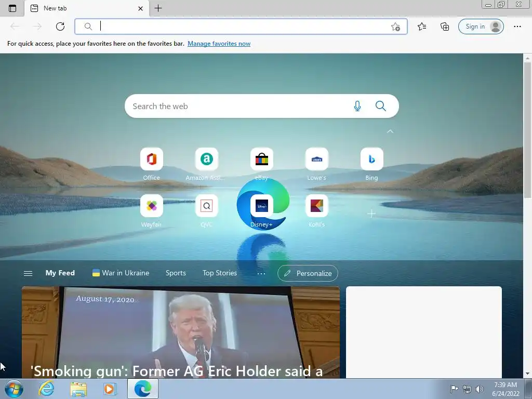The height and width of the screenshot is (399, 532).
Task: Open the eBay quick link
Action: pyautogui.click(x=262, y=159)
